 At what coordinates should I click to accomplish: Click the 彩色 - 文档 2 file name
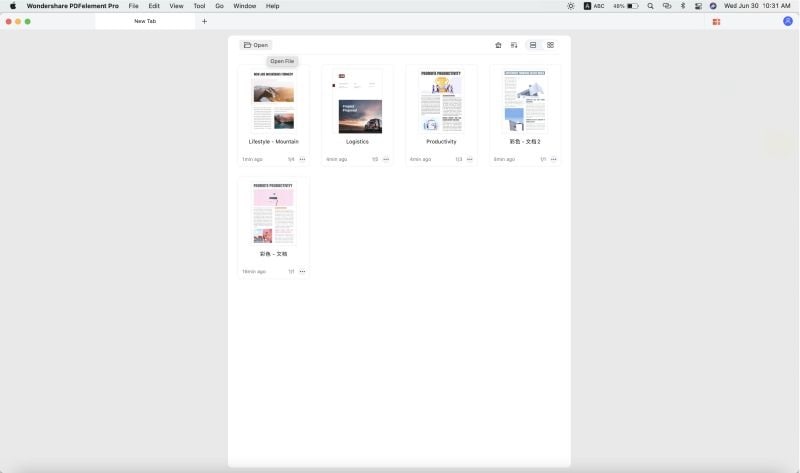524,142
